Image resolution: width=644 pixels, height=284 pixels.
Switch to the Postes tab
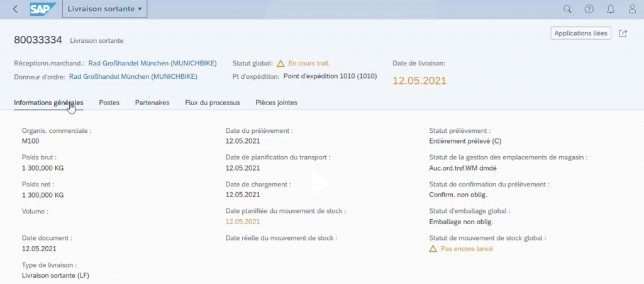[109, 103]
